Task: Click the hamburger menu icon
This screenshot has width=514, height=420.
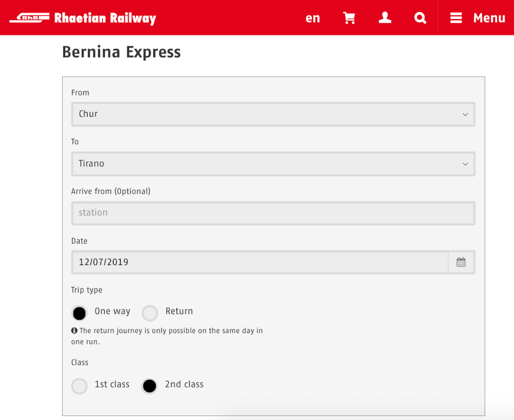Action: pos(456,17)
